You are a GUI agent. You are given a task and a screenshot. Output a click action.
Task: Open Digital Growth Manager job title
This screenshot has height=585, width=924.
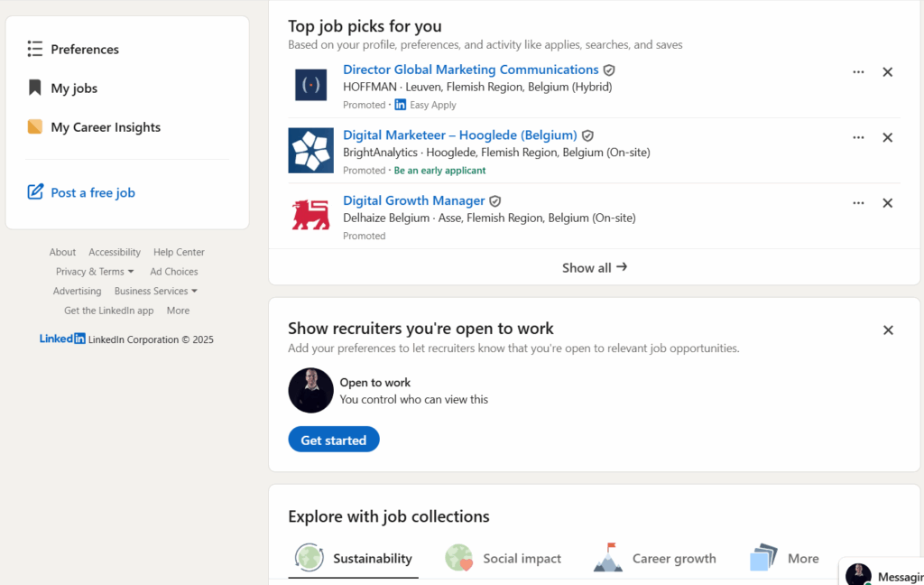coord(413,200)
